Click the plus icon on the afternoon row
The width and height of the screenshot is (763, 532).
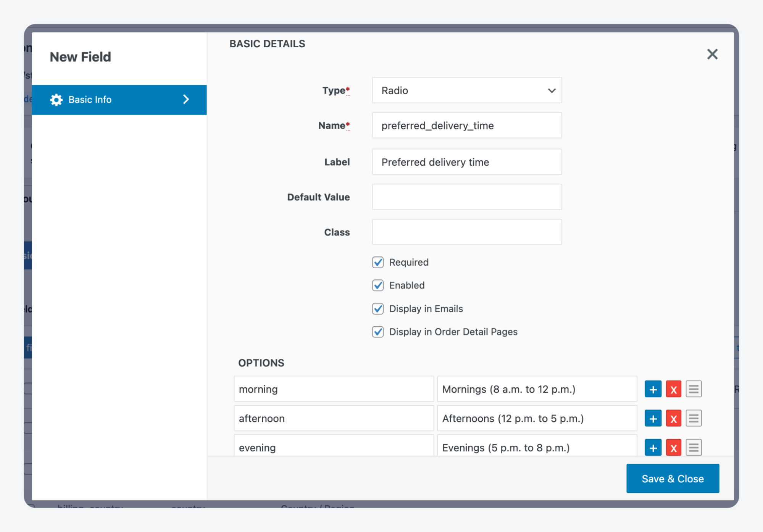pos(653,418)
